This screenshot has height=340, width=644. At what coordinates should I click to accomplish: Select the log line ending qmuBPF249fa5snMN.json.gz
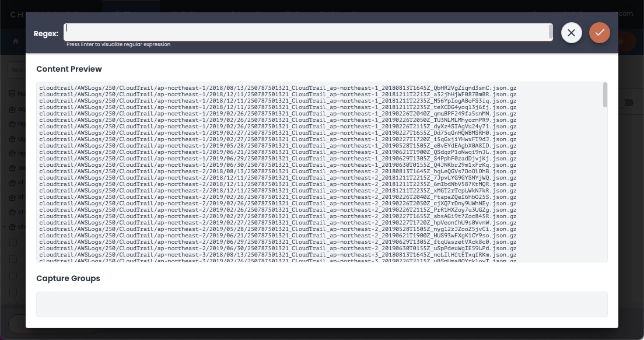click(x=278, y=114)
